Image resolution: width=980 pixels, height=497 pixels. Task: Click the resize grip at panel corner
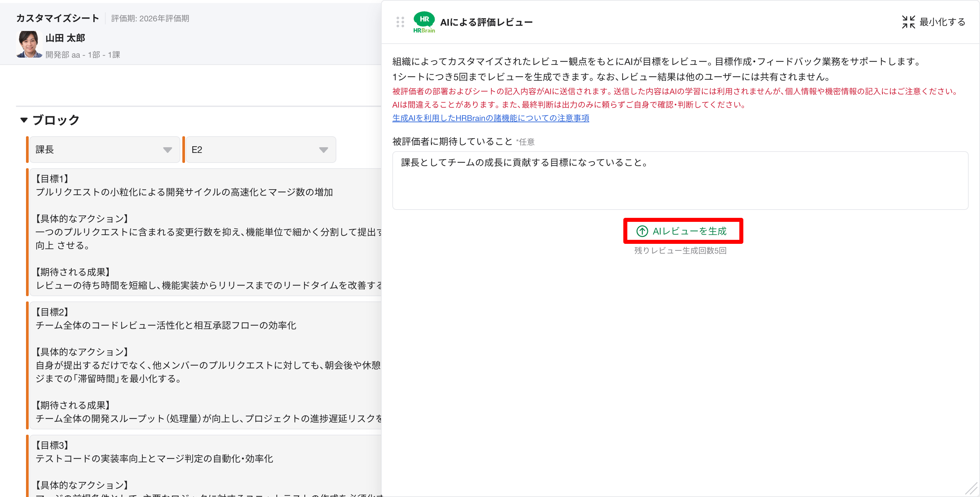coord(971,488)
